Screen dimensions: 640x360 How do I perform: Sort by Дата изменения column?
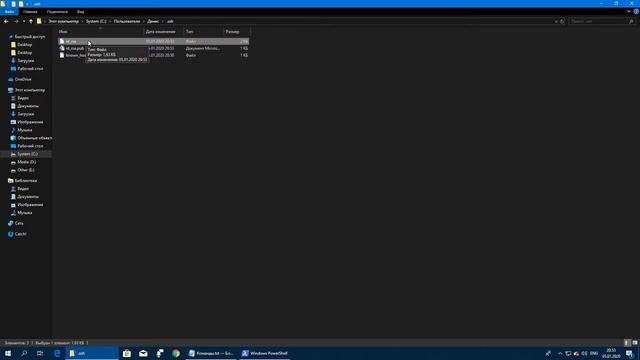coord(163,31)
